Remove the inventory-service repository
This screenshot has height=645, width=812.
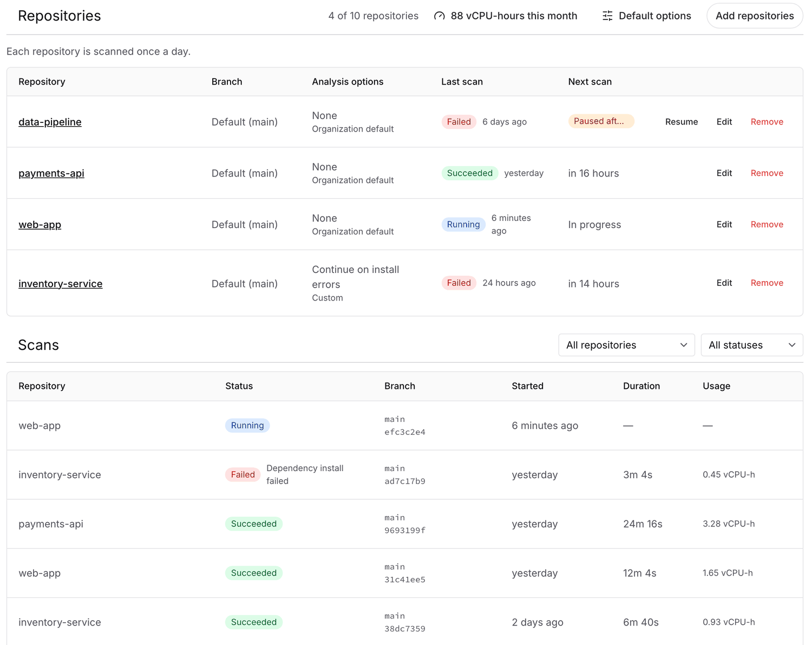[767, 283]
